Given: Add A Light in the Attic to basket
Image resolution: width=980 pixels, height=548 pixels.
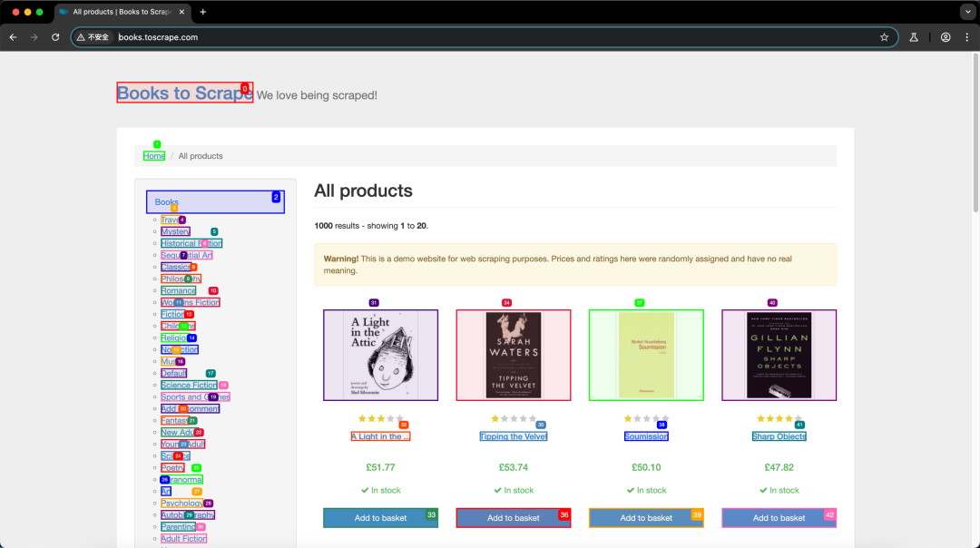Looking at the screenshot, I should (x=380, y=518).
